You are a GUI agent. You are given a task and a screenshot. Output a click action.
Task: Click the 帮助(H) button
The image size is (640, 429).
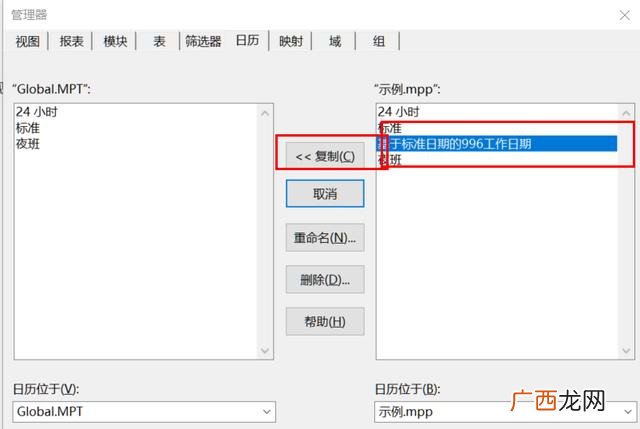click(325, 322)
